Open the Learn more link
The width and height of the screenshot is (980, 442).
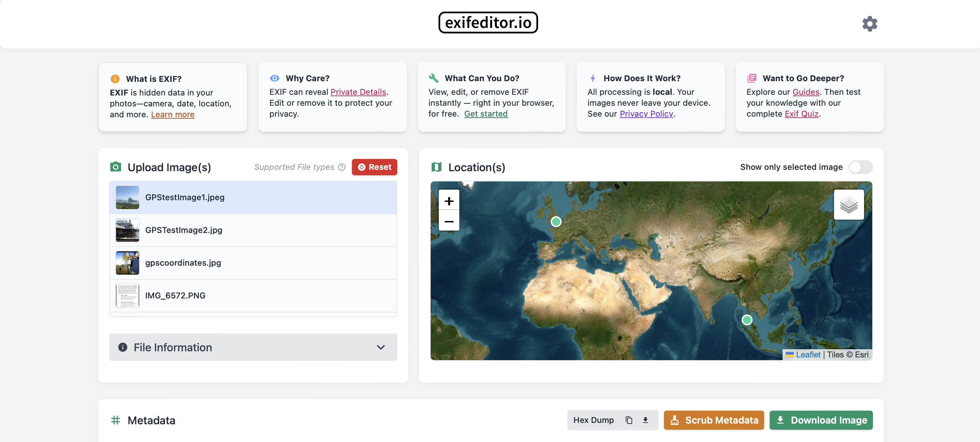173,115
